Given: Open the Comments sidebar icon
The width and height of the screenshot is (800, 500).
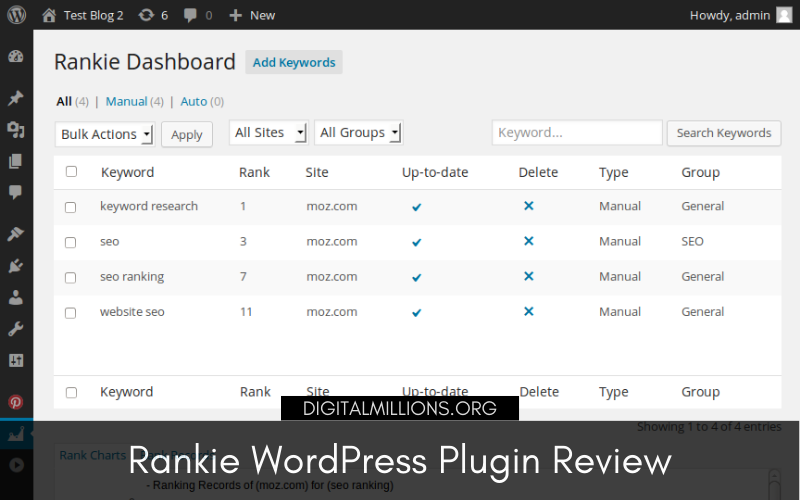Looking at the screenshot, I should tap(16, 192).
